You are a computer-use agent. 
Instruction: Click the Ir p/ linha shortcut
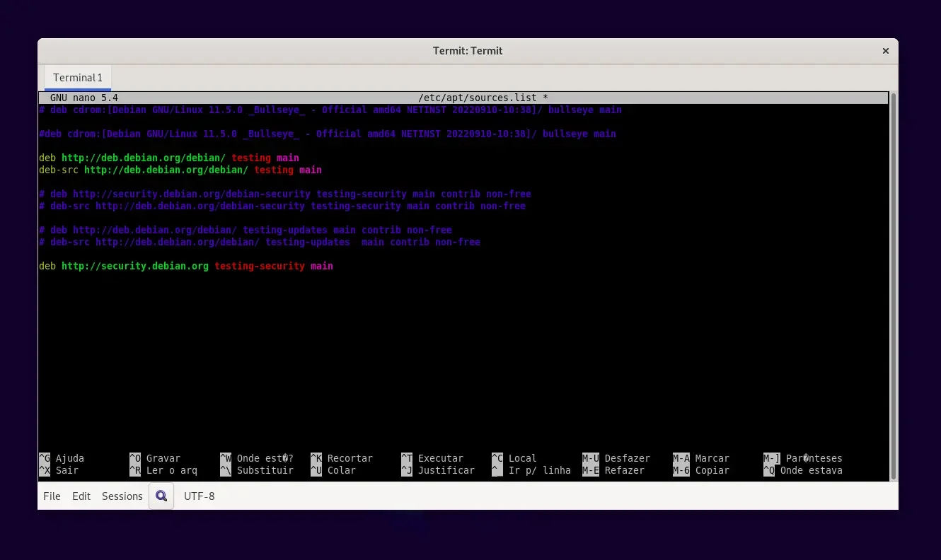(x=531, y=470)
